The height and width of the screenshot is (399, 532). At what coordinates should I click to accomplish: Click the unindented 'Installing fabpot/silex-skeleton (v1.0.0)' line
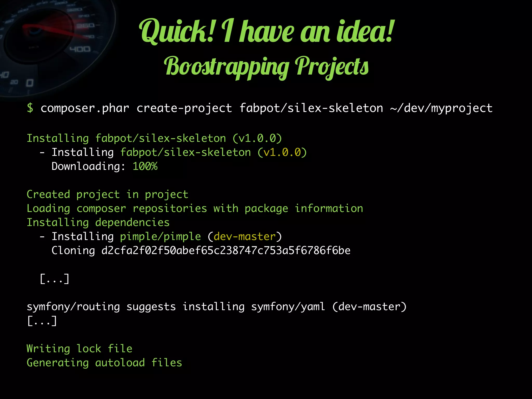click(x=154, y=138)
